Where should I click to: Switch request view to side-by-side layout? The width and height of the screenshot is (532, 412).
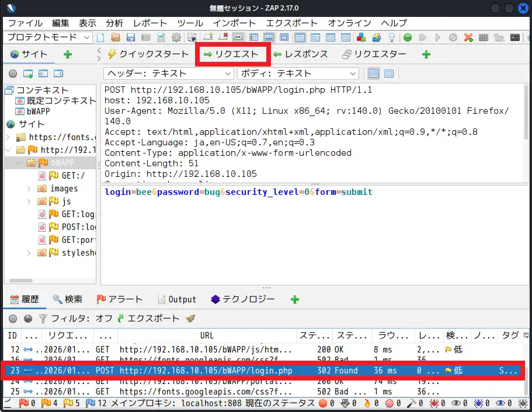coord(387,74)
